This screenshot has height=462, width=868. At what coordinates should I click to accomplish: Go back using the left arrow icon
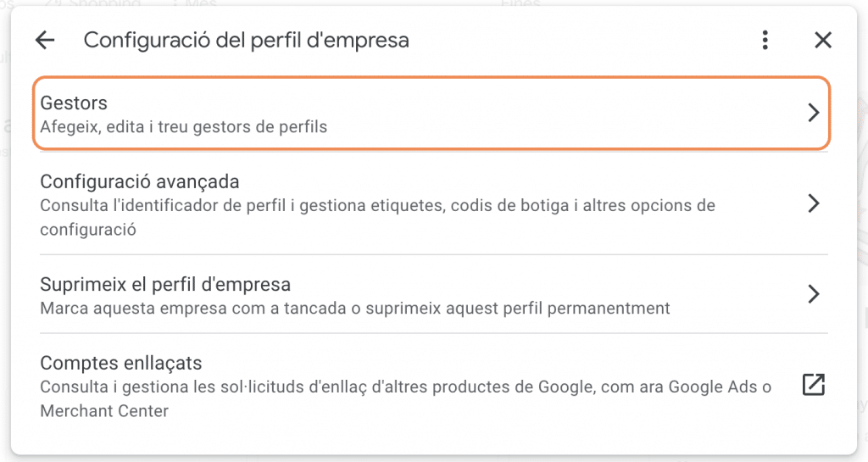pyautogui.click(x=45, y=40)
